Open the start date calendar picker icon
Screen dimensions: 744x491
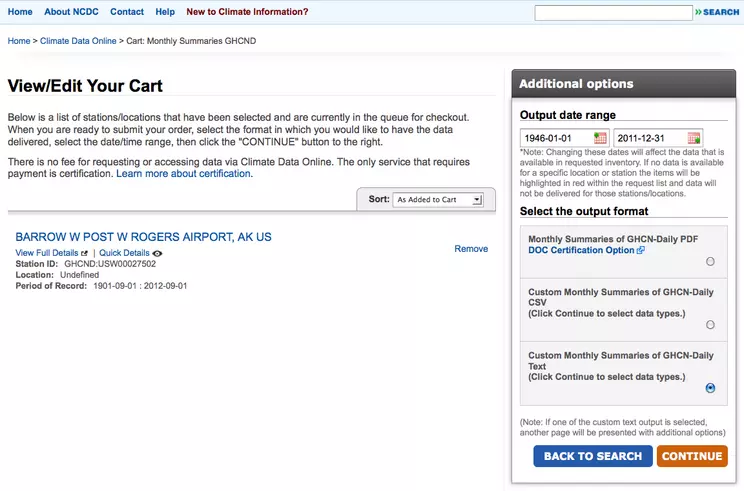point(600,138)
